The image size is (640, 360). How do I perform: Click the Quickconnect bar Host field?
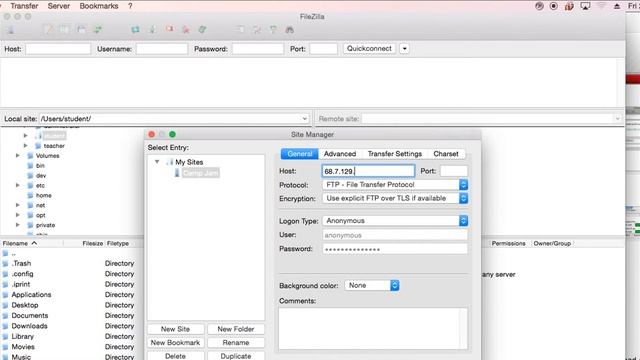click(x=58, y=49)
